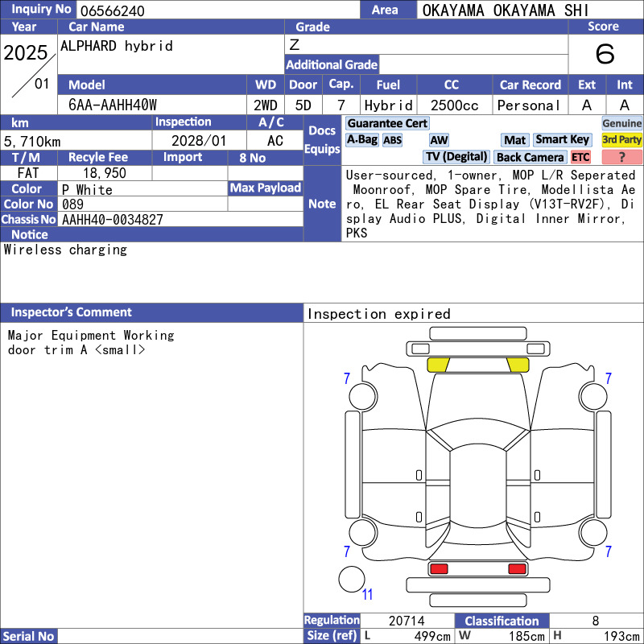Click the 2WD drive value
This screenshot has height=644, width=644.
(x=266, y=105)
